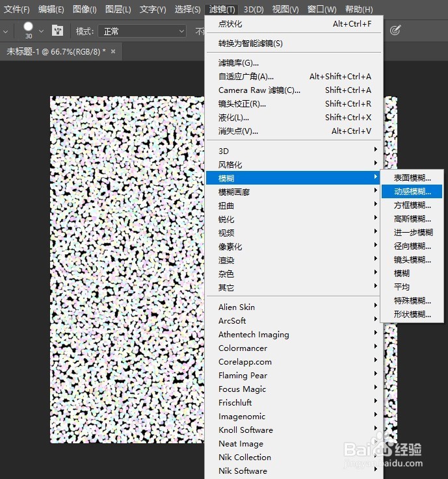Open the 文字(Y) menu

153,10
